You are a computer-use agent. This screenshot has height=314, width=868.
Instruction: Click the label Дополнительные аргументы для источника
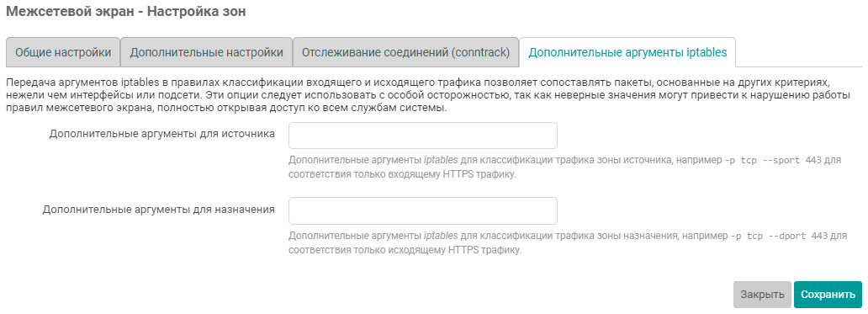click(x=161, y=134)
